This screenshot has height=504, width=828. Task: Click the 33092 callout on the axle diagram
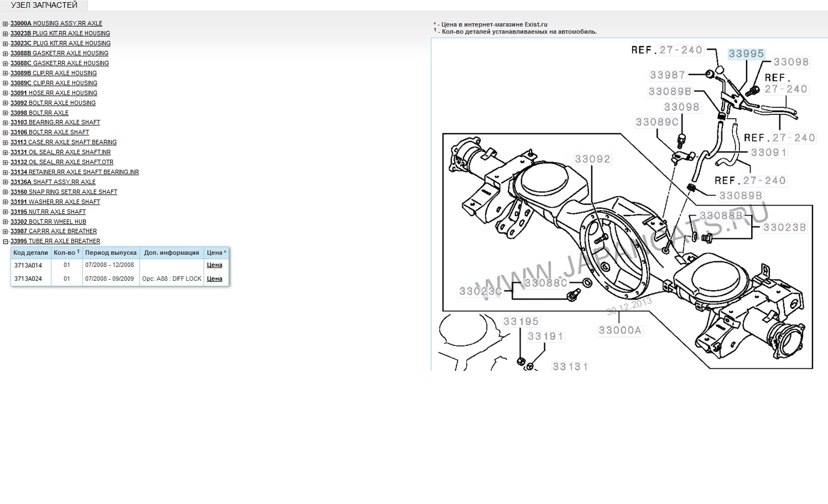click(x=592, y=159)
